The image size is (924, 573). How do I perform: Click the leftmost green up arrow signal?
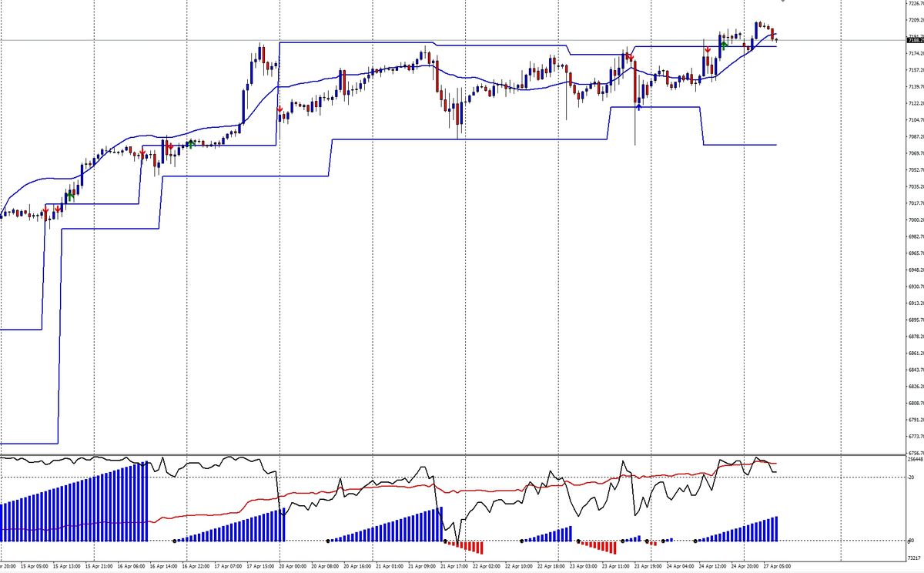pos(71,196)
